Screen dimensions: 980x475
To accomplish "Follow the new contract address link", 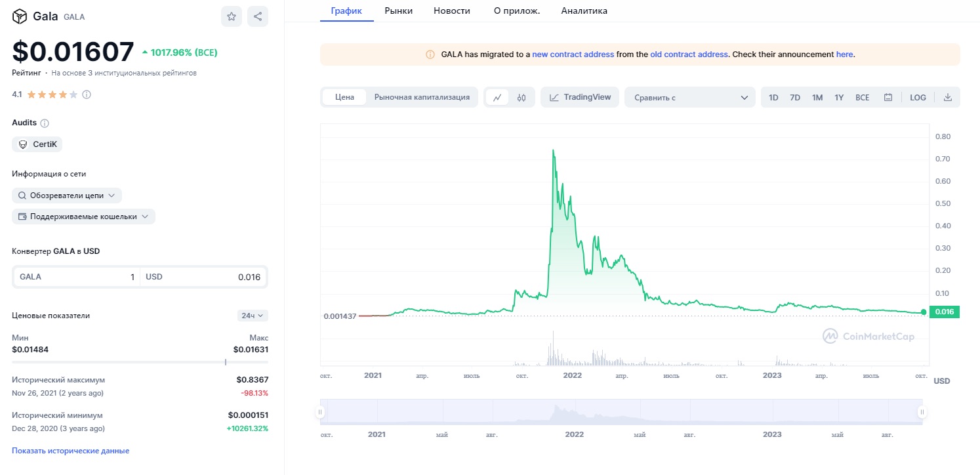I will [573, 54].
